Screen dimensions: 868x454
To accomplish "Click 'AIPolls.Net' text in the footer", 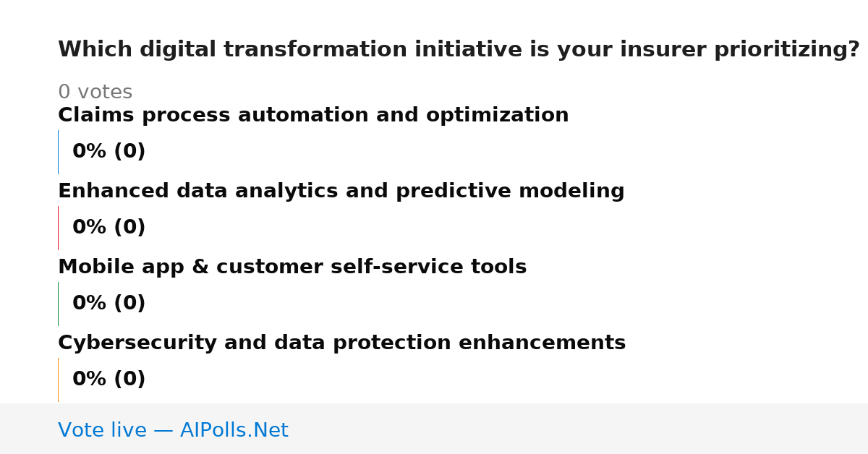I will pyautogui.click(x=234, y=431).
